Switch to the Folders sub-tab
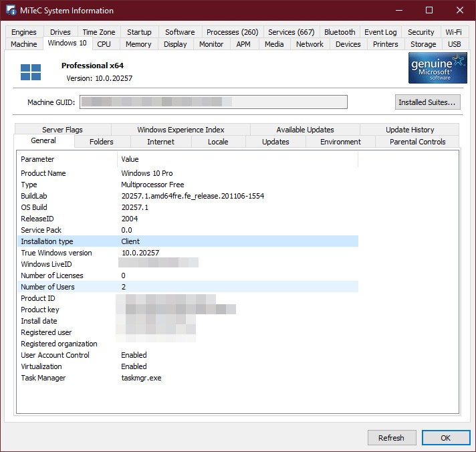Viewport: 476px width, 452px height. point(102,142)
